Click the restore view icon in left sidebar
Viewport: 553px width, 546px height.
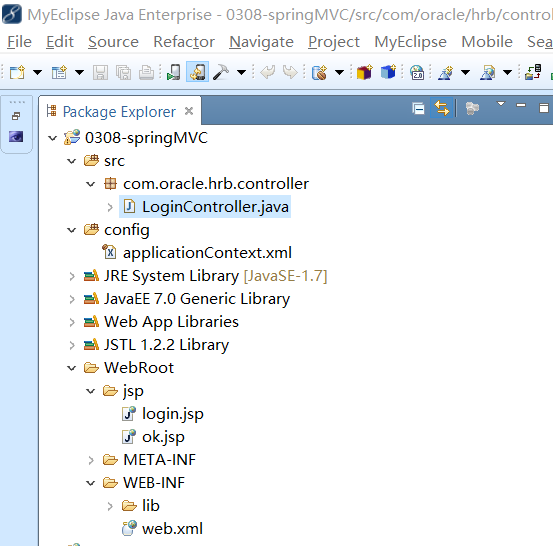point(16,116)
